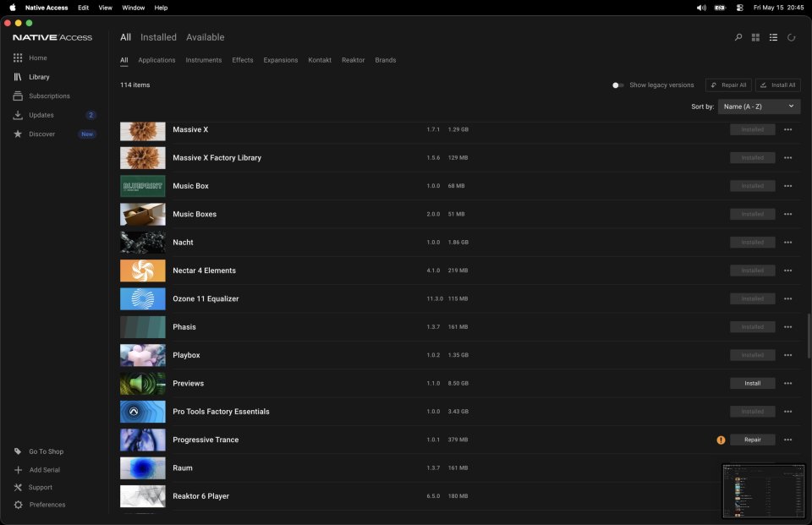This screenshot has width=812, height=525.
Task: Toggle Show legacy versions switch
Action: pyautogui.click(x=617, y=85)
